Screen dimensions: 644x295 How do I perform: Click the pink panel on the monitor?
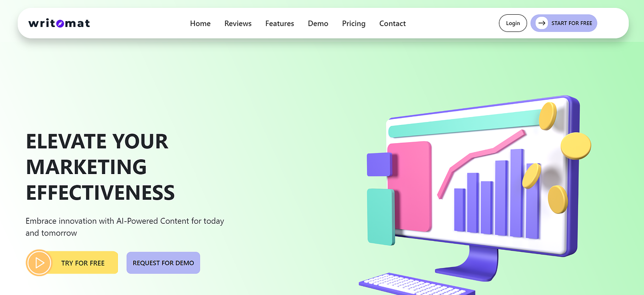click(409, 186)
